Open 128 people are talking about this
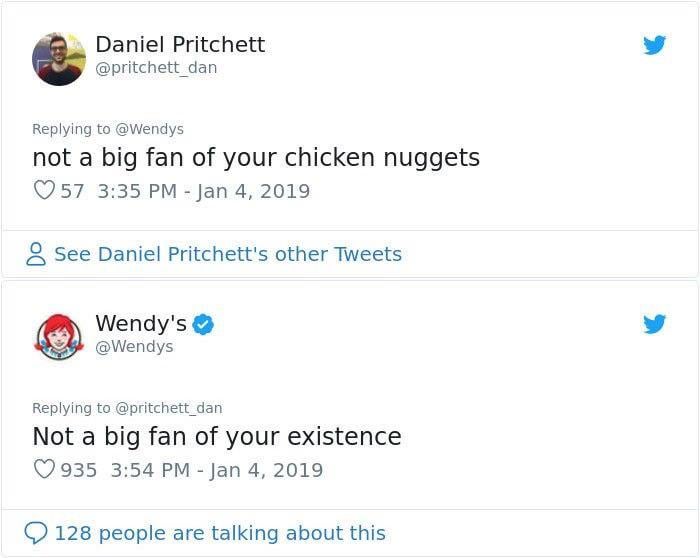This screenshot has width=700, height=558. (x=220, y=533)
